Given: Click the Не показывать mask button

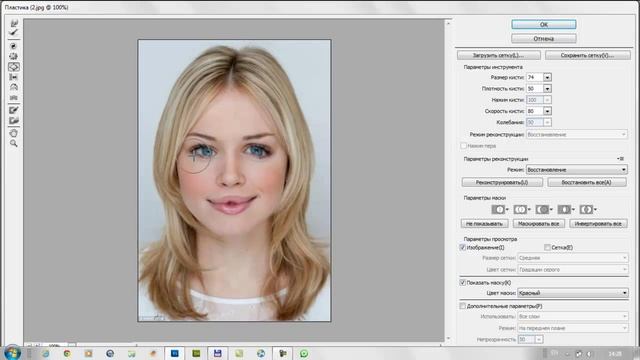Looking at the screenshot, I should coord(484,224).
